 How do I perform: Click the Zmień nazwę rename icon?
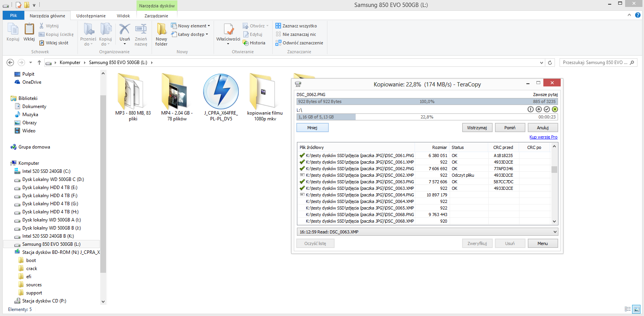141,34
